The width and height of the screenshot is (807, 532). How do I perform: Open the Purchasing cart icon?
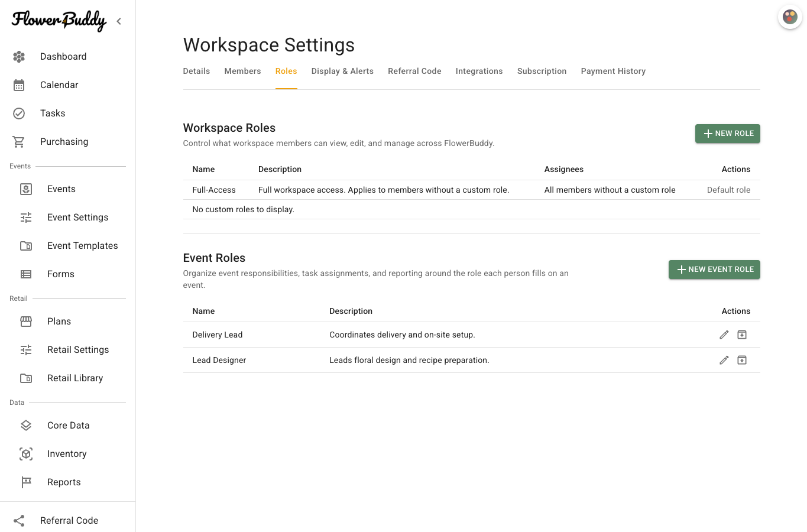[19, 142]
